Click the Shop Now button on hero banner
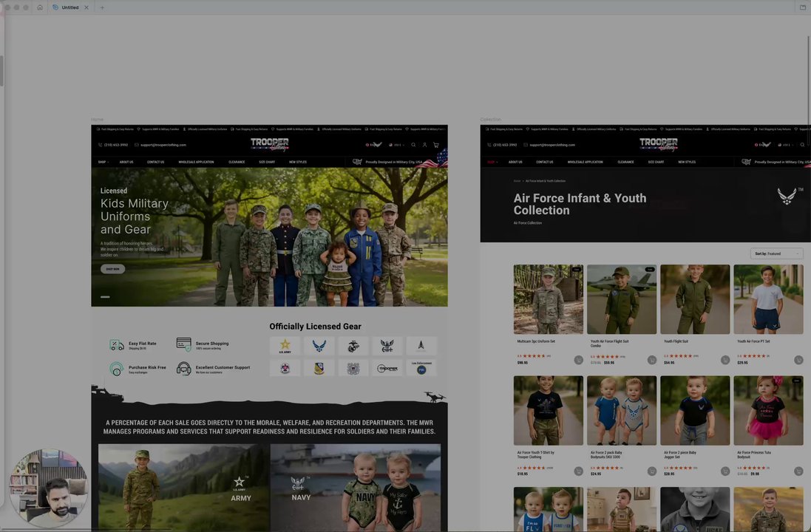811x532 pixels. coord(112,269)
